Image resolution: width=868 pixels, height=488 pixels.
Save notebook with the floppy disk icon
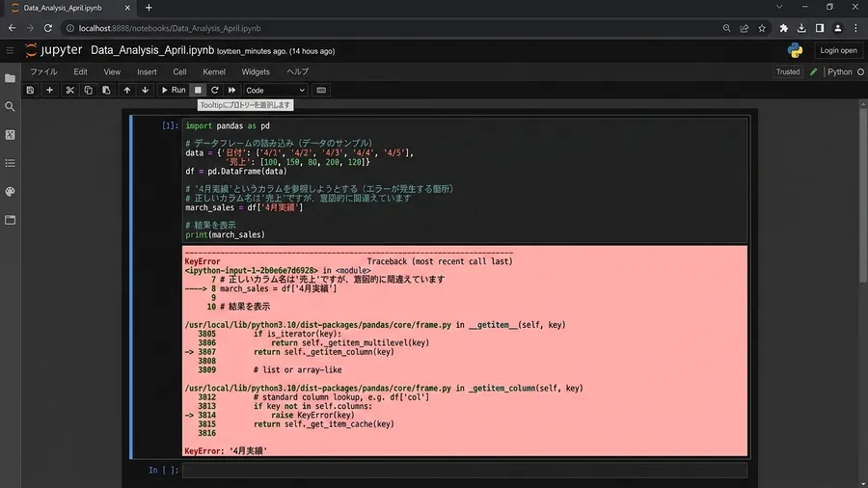[31, 91]
